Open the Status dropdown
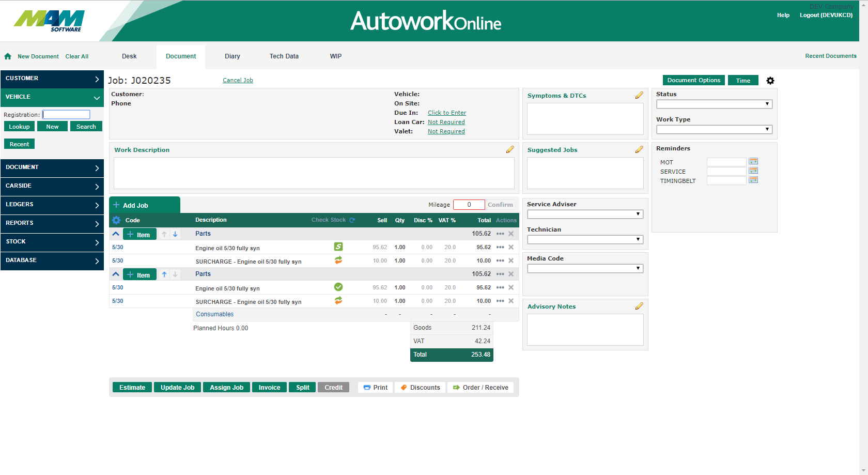Viewport: 868px width, 475px height. [x=714, y=104]
